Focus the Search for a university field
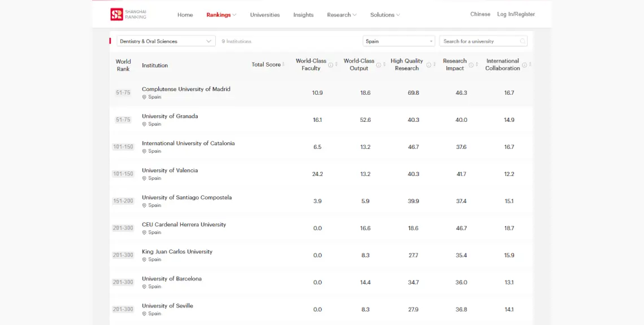644x325 pixels. [x=484, y=41]
